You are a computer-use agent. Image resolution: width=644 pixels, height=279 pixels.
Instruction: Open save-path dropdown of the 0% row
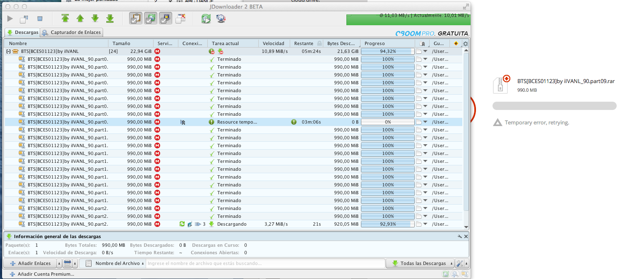click(425, 122)
